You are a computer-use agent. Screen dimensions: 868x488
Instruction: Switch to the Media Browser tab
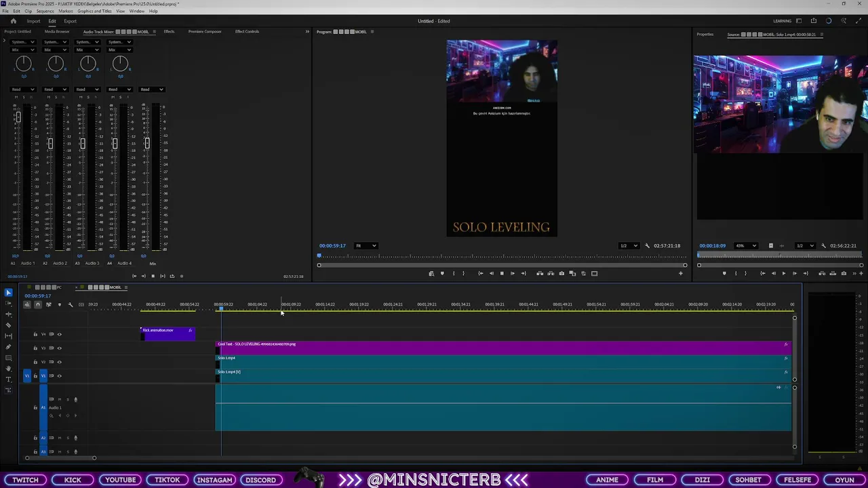click(x=57, y=31)
